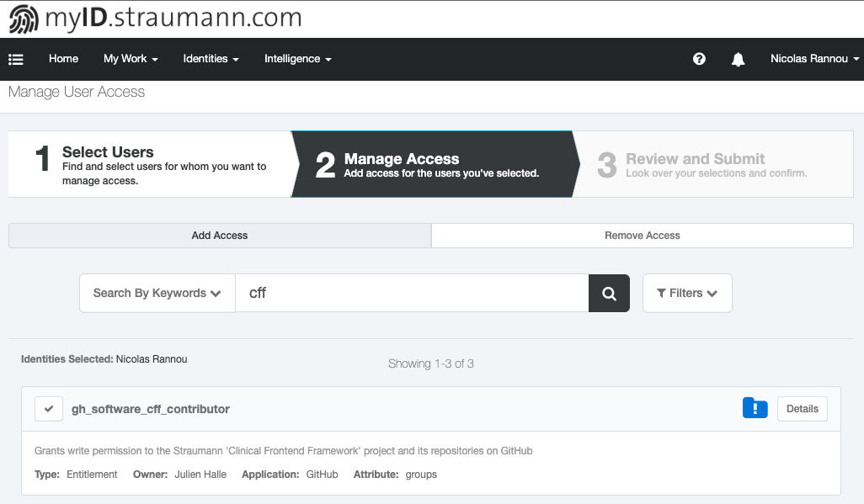Click the blue folder alert icon

coord(755,408)
